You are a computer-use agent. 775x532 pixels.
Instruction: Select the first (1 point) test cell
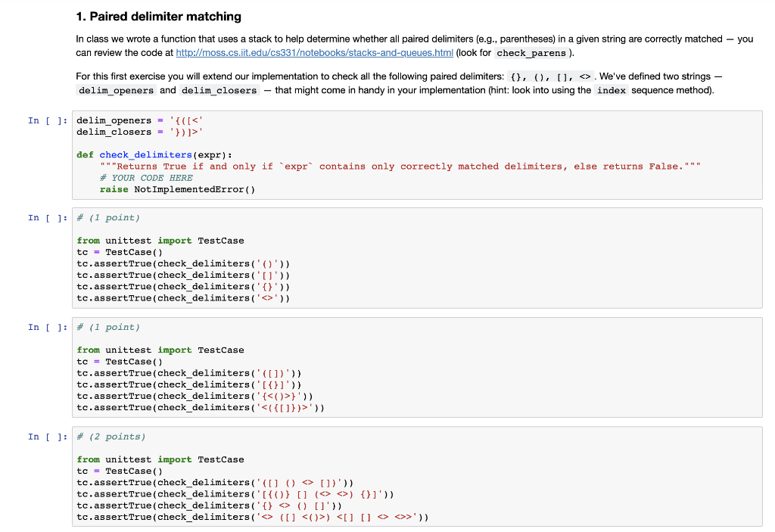(417, 258)
